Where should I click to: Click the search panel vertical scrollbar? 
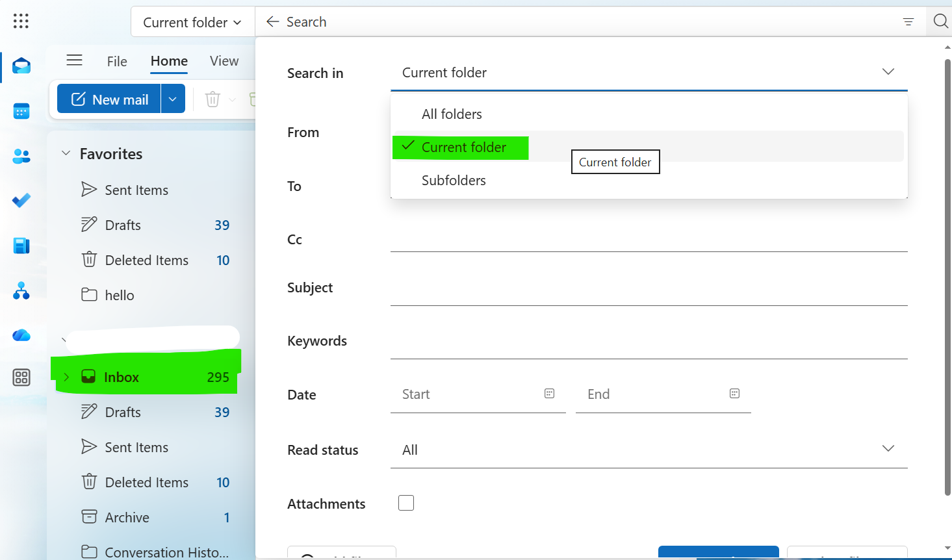[x=947, y=277]
